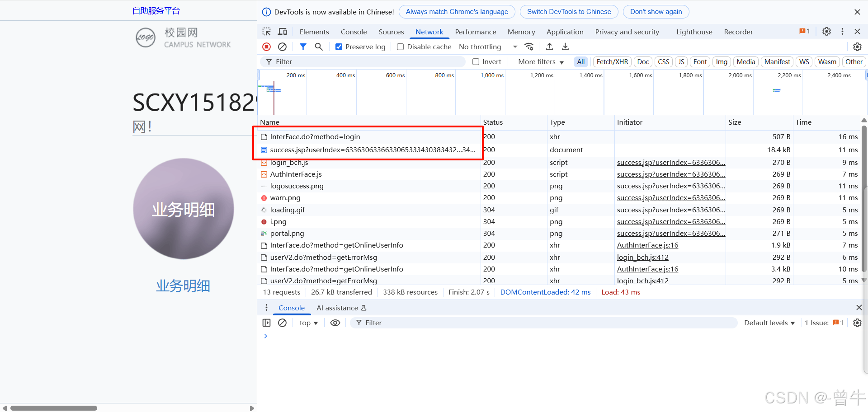The height and width of the screenshot is (412, 868).
Task: Open the No throttling dropdown
Action: pyautogui.click(x=488, y=47)
